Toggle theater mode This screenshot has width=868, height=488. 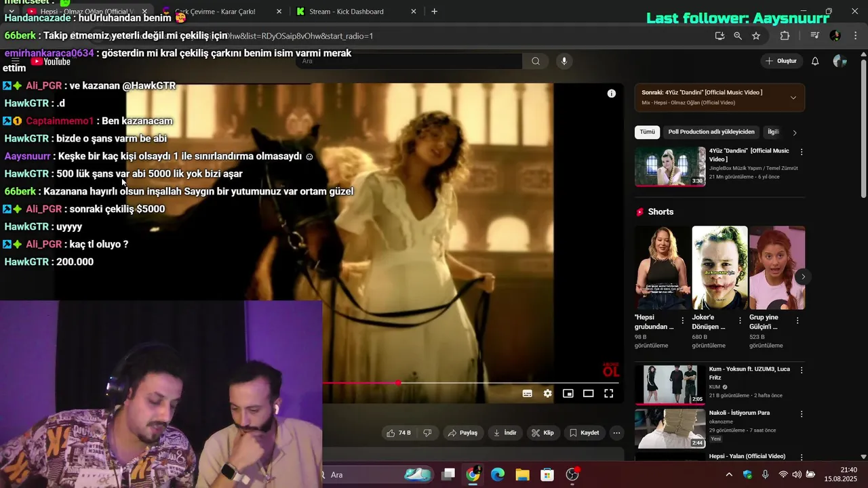pos(588,393)
